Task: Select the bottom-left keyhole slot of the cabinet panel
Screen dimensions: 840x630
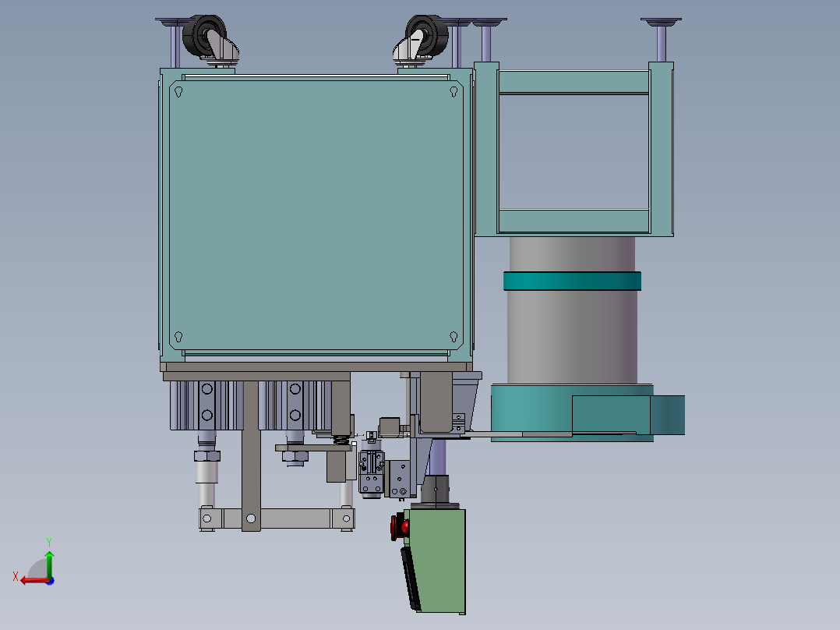Action: tap(179, 337)
